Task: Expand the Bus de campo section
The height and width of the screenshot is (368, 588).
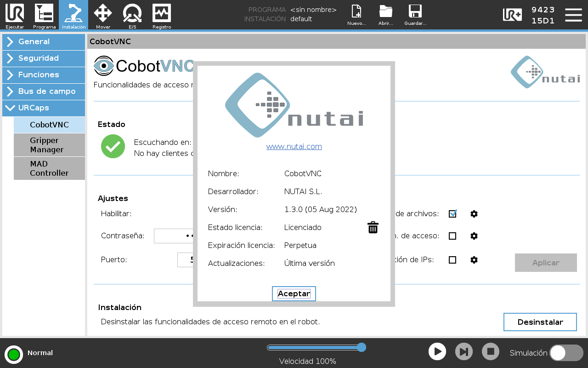Action: pos(44,92)
